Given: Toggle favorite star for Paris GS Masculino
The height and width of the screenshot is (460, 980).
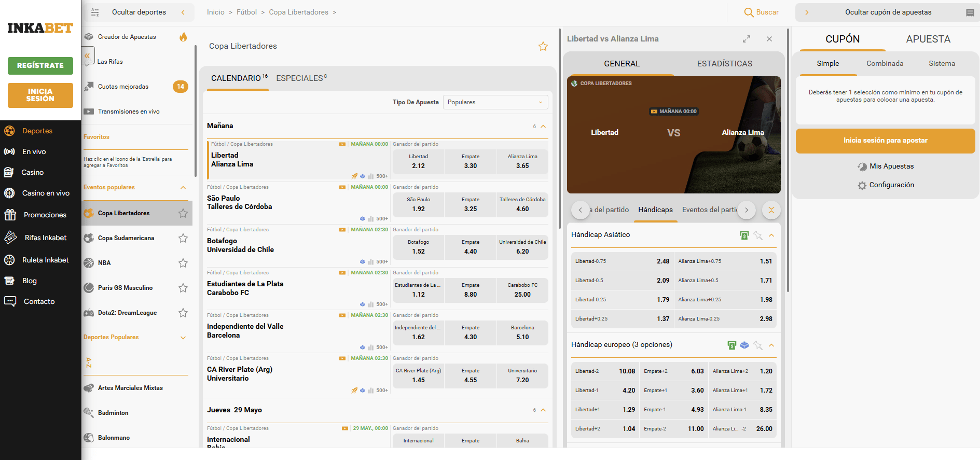Looking at the screenshot, I should tap(183, 288).
